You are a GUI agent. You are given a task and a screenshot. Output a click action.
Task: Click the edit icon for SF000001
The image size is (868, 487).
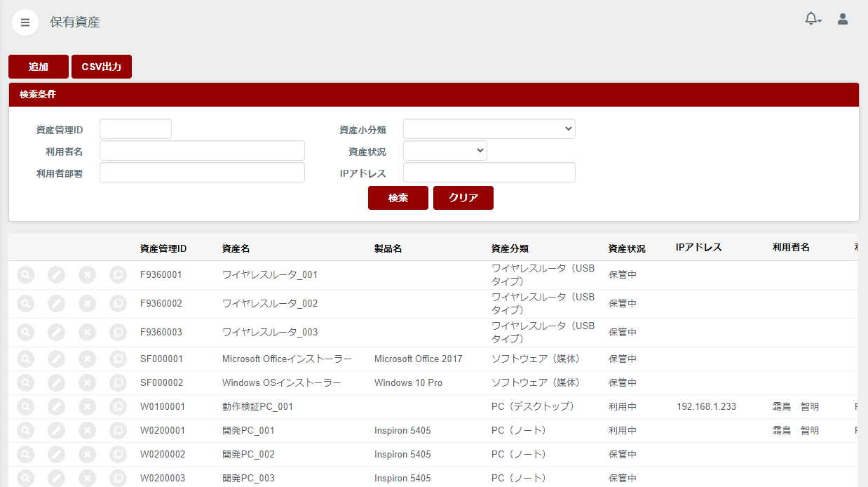[56, 359]
